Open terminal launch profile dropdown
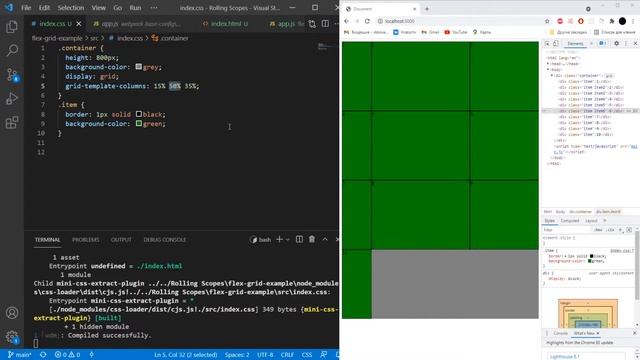The width and height of the screenshot is (640, 360). [288, 240]
